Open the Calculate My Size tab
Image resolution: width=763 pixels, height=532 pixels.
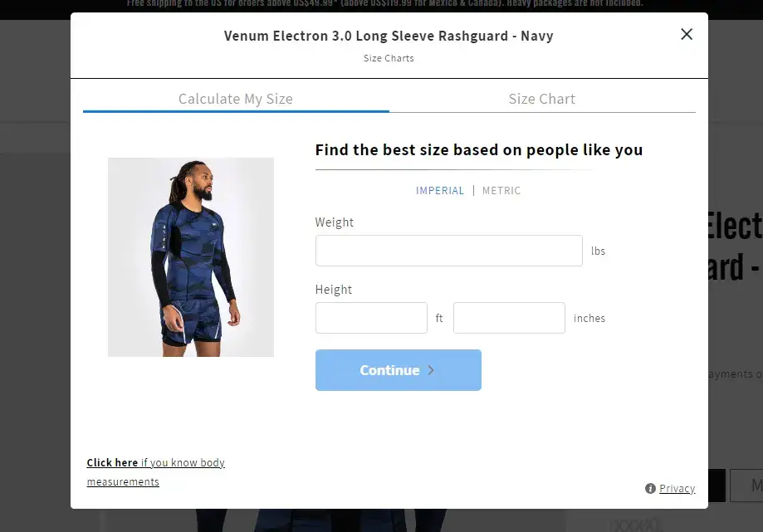[236, 99]
